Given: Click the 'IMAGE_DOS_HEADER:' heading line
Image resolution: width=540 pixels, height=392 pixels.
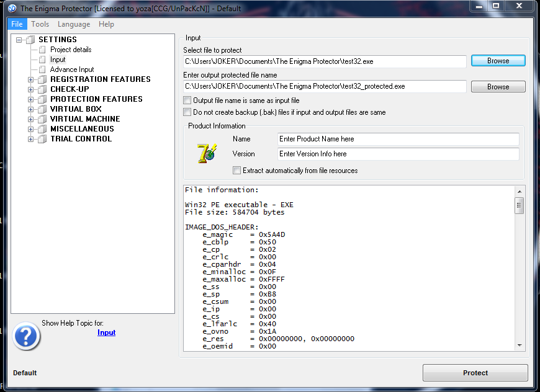Looking at the screenshot, I should [222, 227].
